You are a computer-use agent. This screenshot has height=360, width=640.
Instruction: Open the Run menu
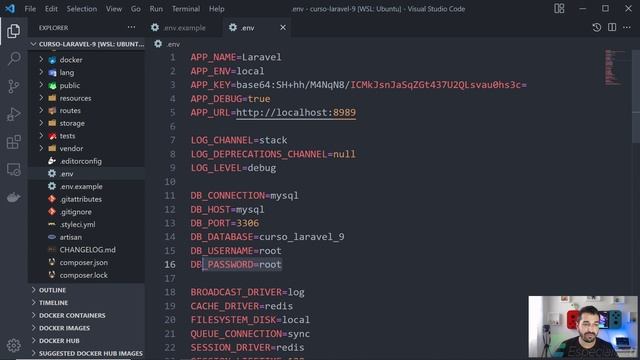tap(156, 9)
